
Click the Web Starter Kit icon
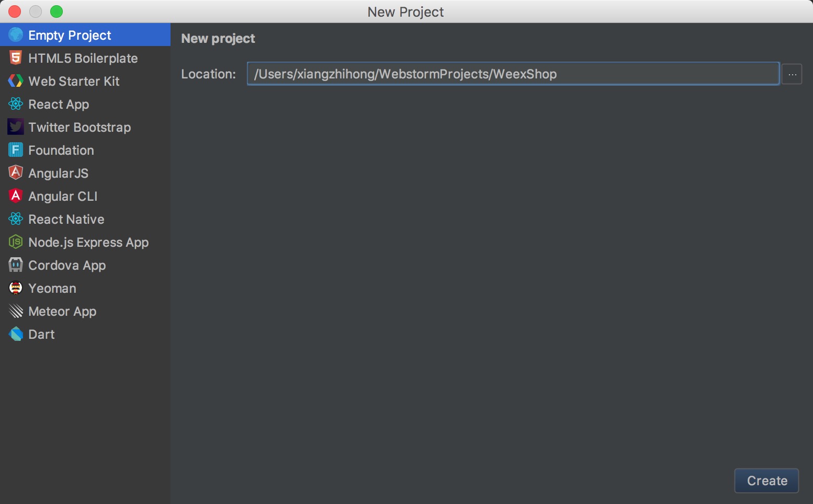16,81
